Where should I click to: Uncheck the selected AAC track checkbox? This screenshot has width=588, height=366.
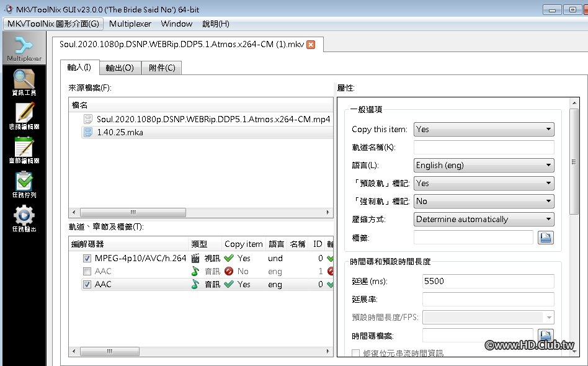(87, 284)
